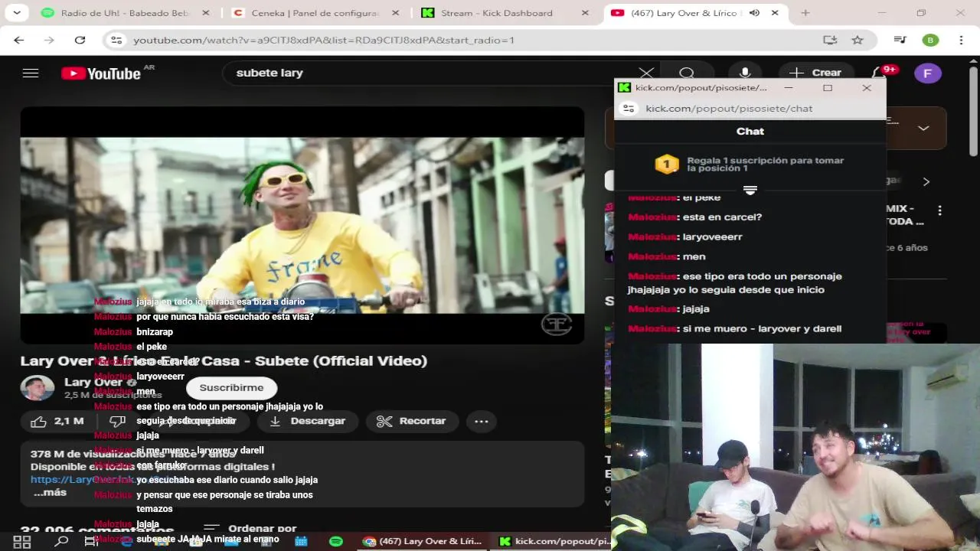The image size is (980, 551).
Task: Click the Chrome address bar URL
Action: click(x=324, y=40)
